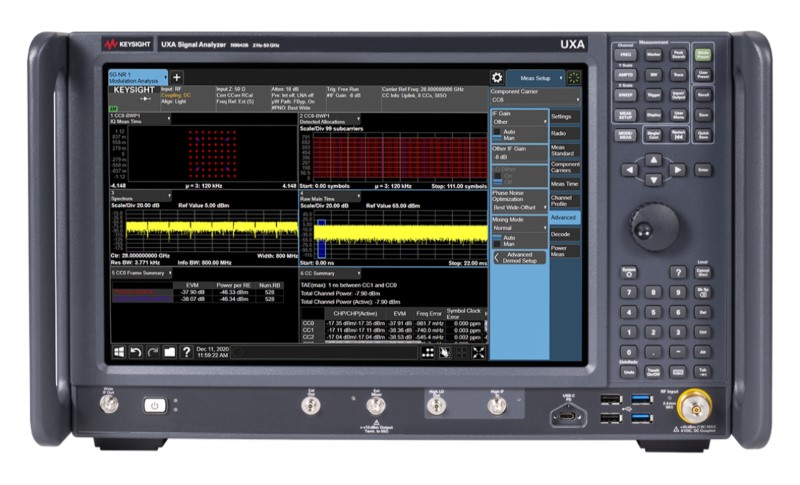Screen dimensions: 800x485
Task: Expand the Component Carrier CC0 dropdown
Action: click(x=535, y=101)
